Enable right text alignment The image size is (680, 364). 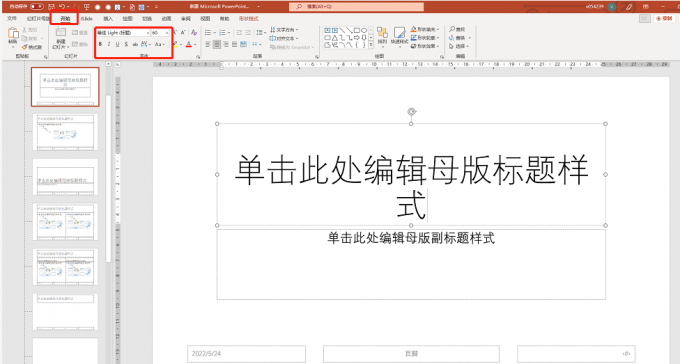point(225,44)
